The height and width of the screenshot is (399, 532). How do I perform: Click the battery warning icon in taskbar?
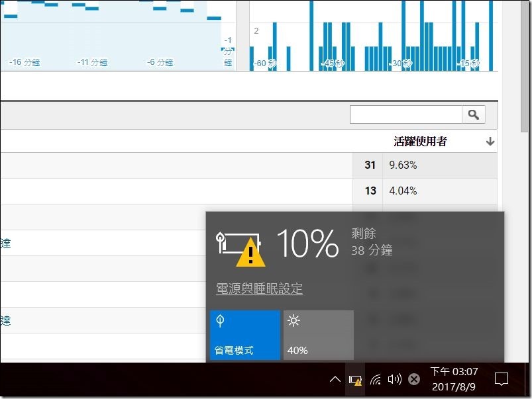click(356, 380)
